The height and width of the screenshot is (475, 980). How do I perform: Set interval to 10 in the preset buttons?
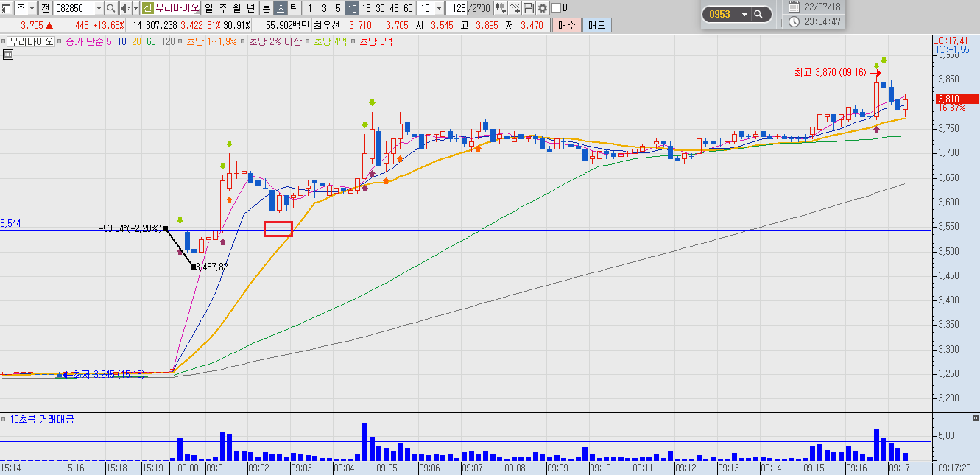352,8
